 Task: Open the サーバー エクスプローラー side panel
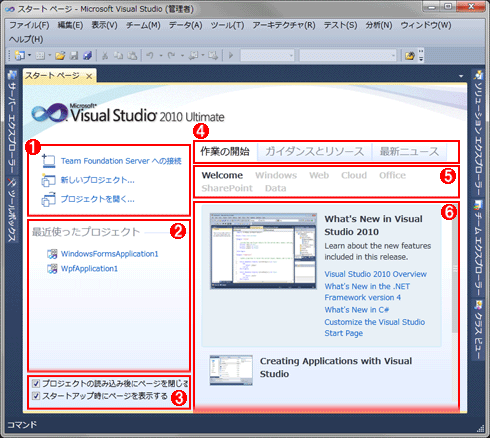pyautogui.click(x=12, y=122)
